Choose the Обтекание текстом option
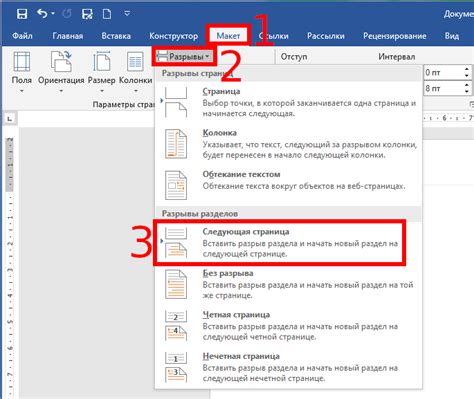Viewport: 474px width, 399px height. (288, 185)
